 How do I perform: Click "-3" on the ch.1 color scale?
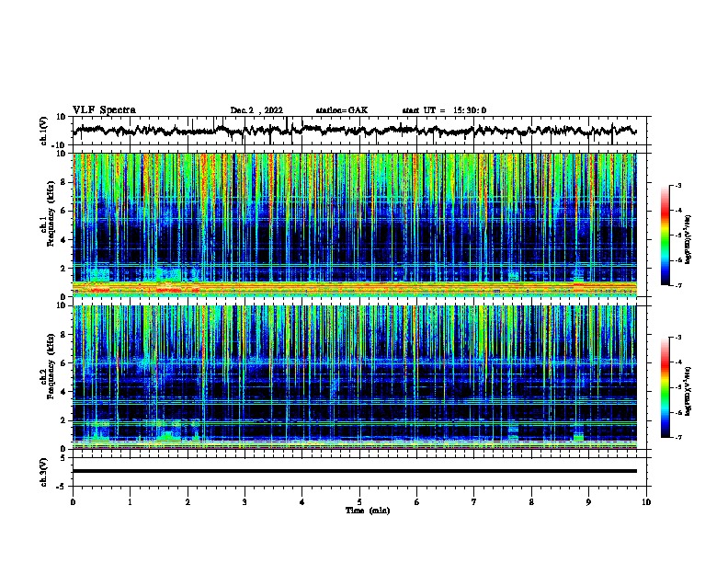point(678,186)
